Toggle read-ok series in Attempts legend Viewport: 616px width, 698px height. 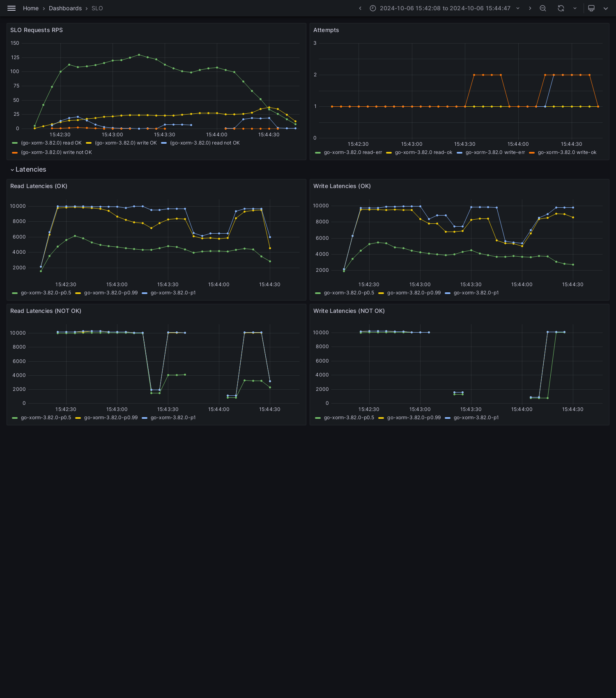tap(423, 152)
